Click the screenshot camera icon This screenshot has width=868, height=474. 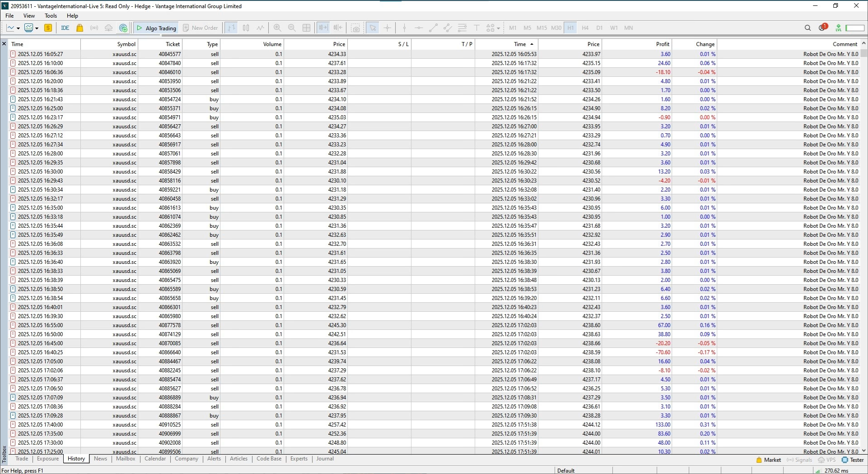pos(356,28)
